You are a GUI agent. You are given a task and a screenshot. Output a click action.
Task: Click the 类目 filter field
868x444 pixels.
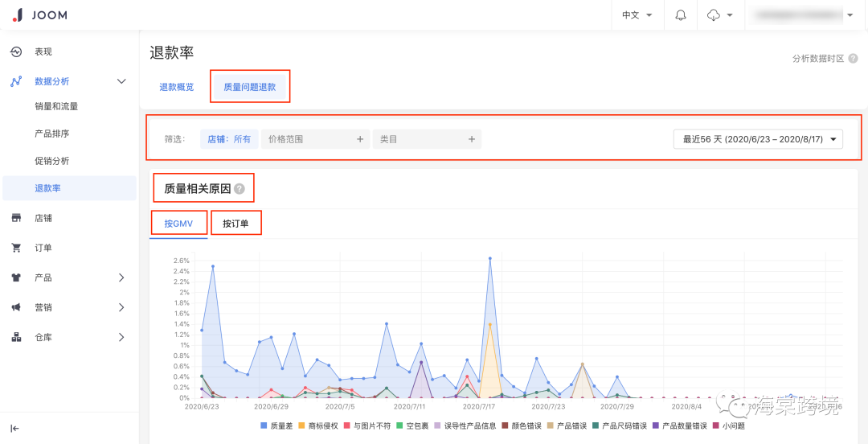pos(427,139)
